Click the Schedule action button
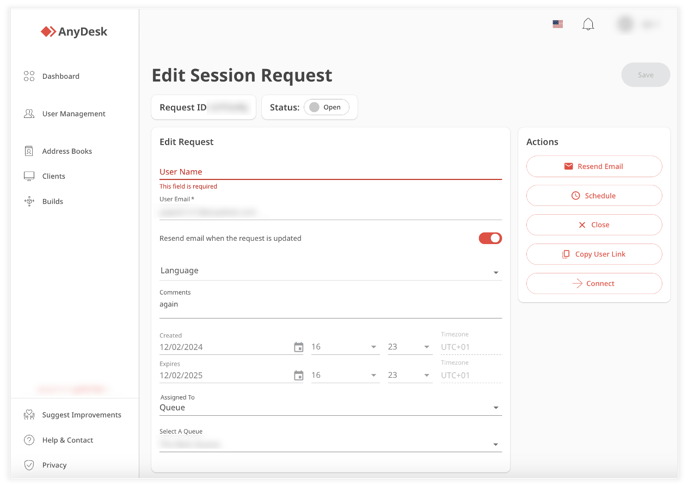Viewport: 688px width, 487px height. [594, 196]
